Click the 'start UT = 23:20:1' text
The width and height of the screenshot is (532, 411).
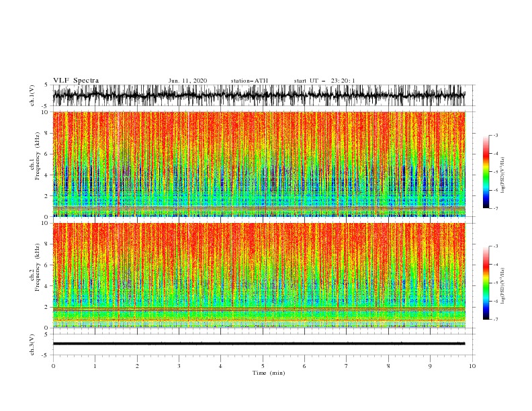point(324,81)
